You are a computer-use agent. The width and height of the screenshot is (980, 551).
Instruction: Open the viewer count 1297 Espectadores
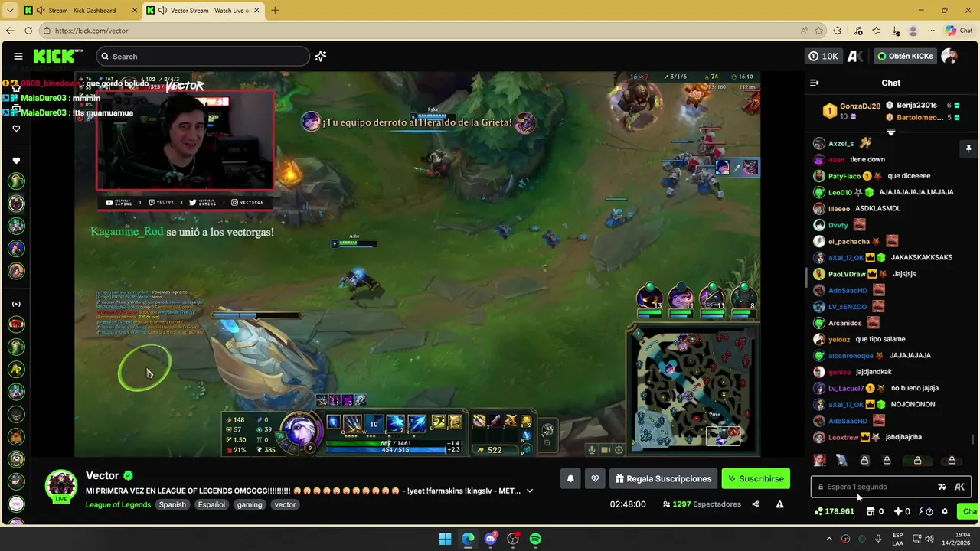tap(701, 504)
